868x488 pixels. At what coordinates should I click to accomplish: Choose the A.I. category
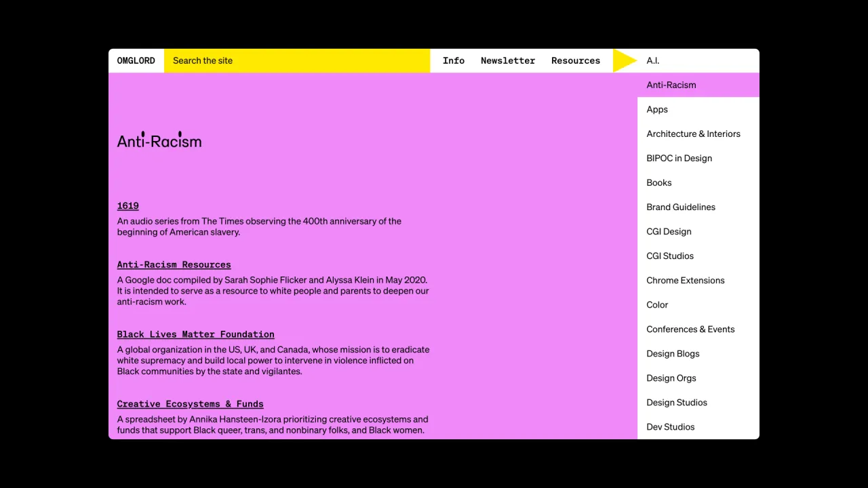698,60
